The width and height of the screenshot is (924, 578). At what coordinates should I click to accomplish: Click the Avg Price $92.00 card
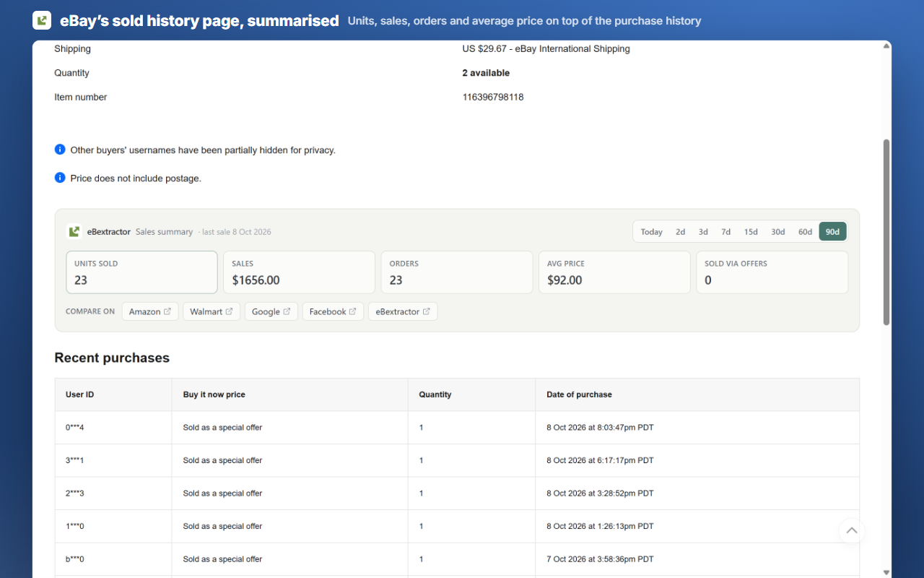(614, 272)
